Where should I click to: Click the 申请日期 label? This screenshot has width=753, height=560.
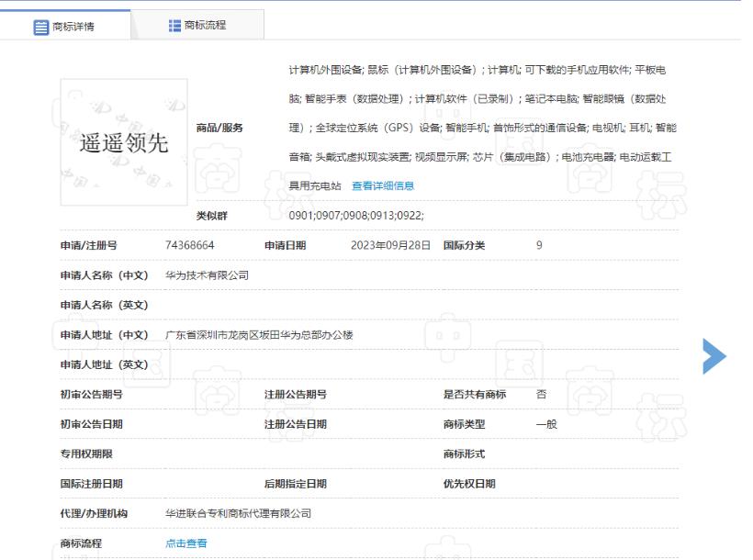coord(286,245)
